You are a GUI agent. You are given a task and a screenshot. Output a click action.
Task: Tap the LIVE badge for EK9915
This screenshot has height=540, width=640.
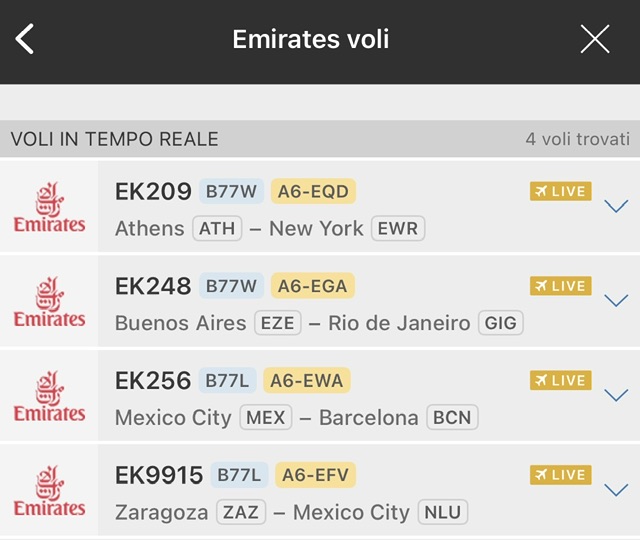pyautogui.click(x=561, y=474)
